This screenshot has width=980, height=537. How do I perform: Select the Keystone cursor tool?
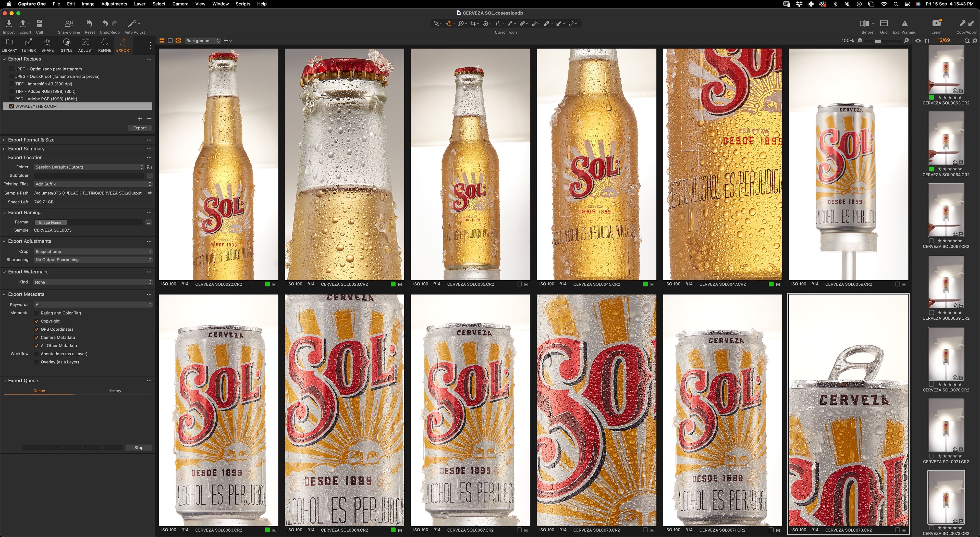tap(498, 23)
